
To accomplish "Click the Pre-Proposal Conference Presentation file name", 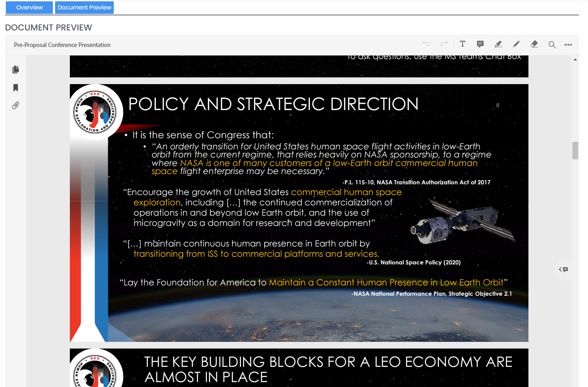I will (x=62, y=45).
